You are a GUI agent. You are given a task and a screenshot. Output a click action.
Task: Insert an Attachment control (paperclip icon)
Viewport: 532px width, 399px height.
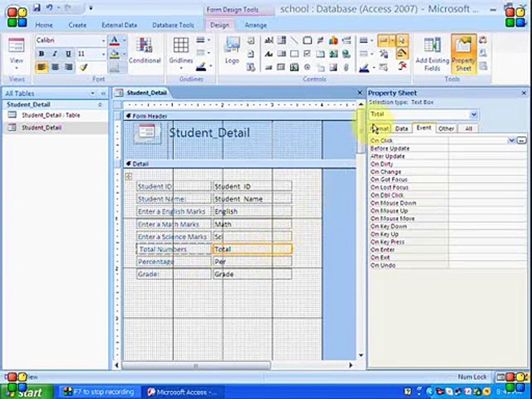point(346,67)
